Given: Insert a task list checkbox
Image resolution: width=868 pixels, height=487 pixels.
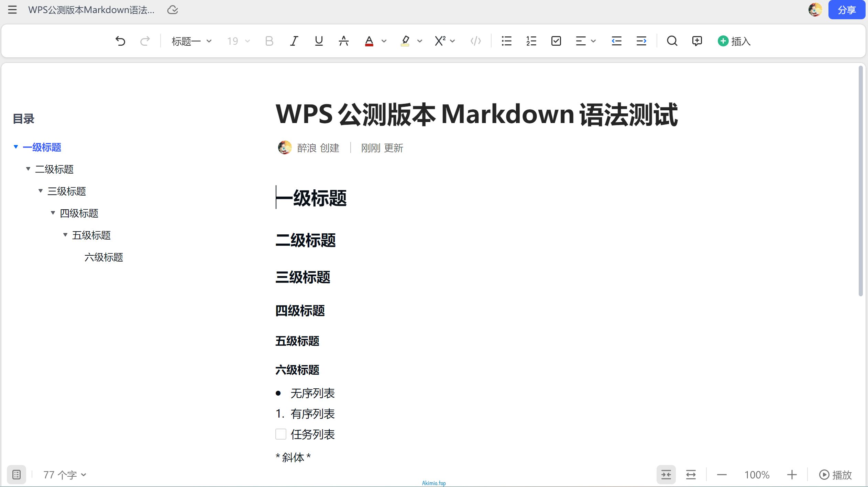Looking at the screenshot, I should click(x=556, y=41).
